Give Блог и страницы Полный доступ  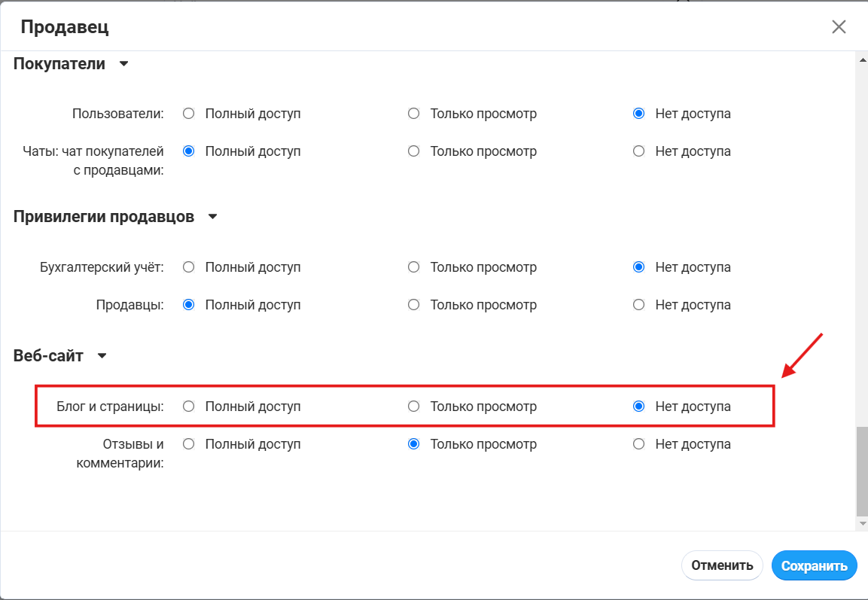coord(189,407)
